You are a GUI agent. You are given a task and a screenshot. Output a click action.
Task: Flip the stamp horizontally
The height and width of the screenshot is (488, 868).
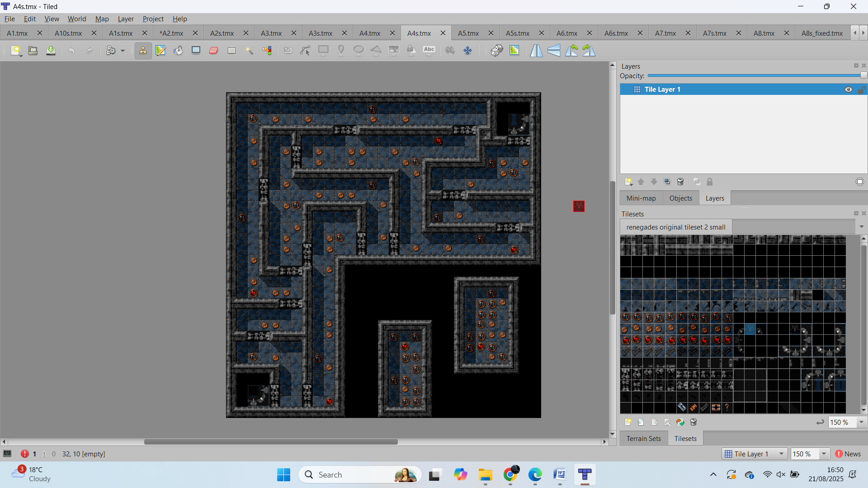[536, 51]
